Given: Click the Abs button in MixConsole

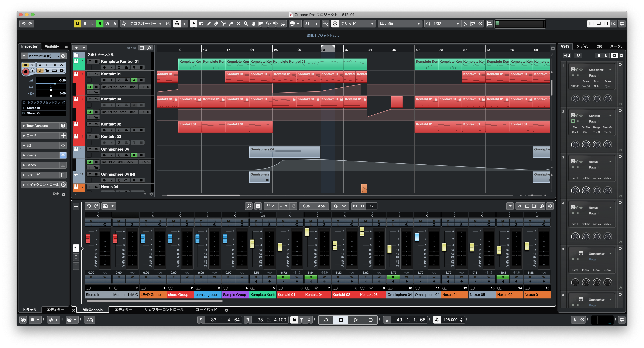Looking at the screenshot, I should tap(321, 206).
